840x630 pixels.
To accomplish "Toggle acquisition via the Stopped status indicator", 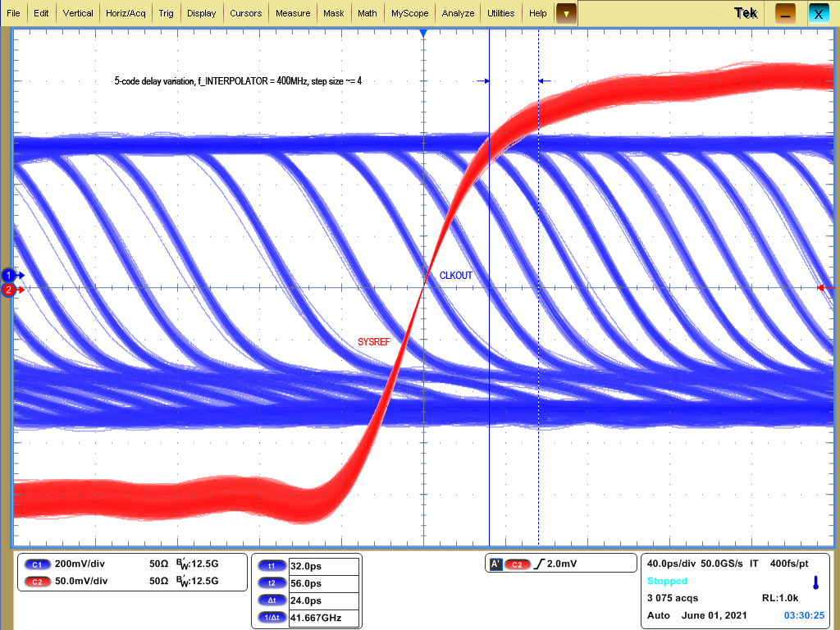I will pyautogui.click(x=666, y=581).
